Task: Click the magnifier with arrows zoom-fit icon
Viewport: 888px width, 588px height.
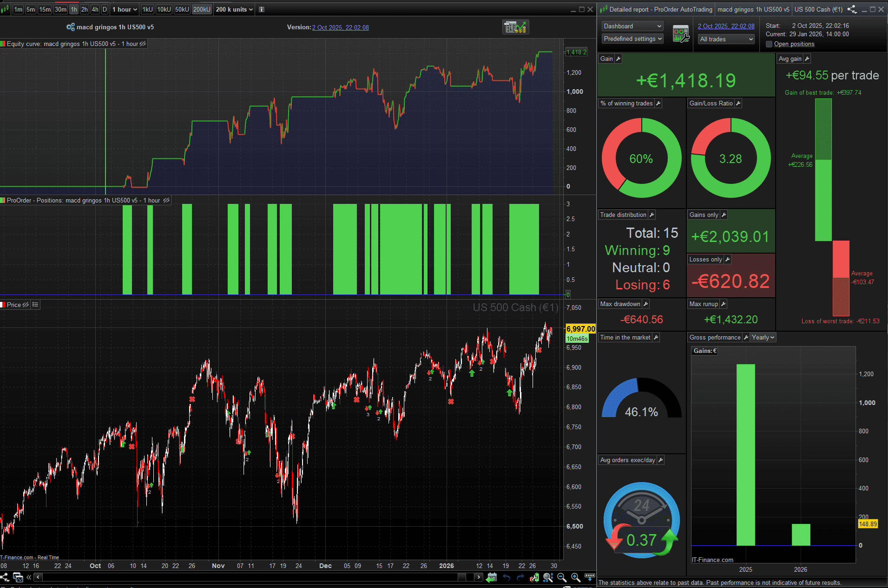Action: (x=548, y=577)
